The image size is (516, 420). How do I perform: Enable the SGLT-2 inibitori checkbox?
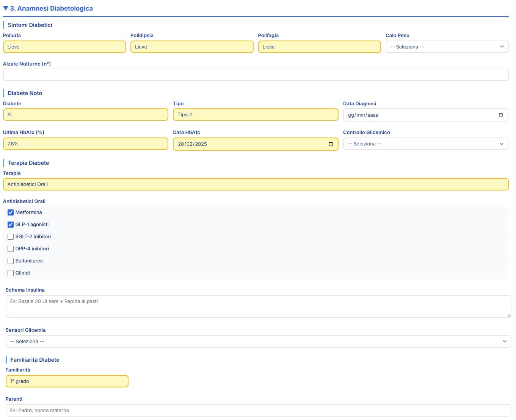pyautogui.click(x=11, y=237)
